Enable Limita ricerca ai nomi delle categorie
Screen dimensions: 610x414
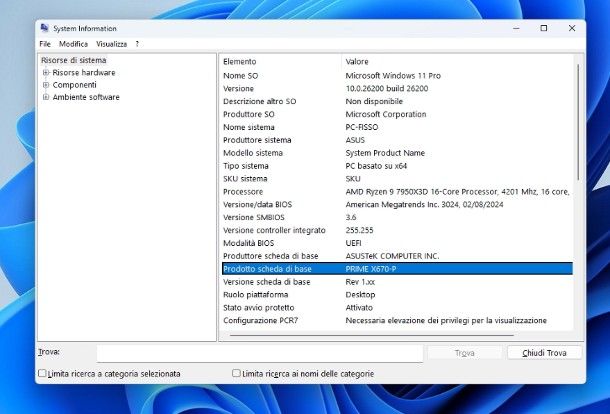pos(236,373)
